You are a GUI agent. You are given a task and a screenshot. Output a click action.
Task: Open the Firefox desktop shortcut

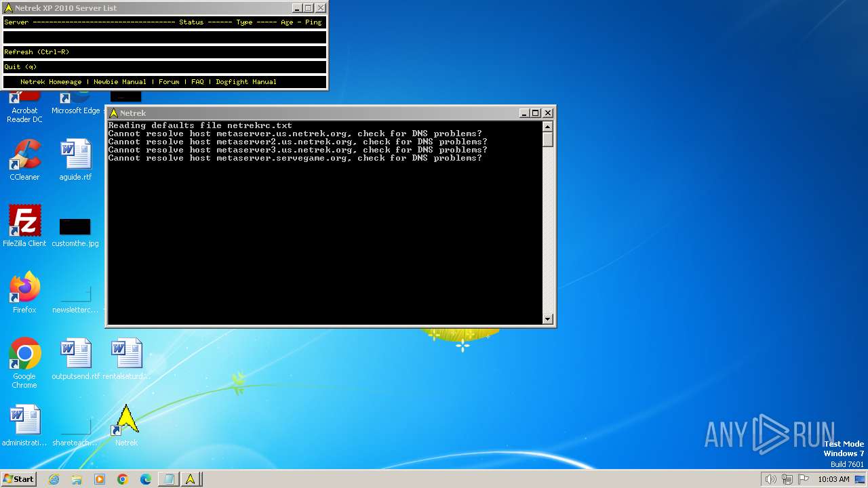click(24, 293)
